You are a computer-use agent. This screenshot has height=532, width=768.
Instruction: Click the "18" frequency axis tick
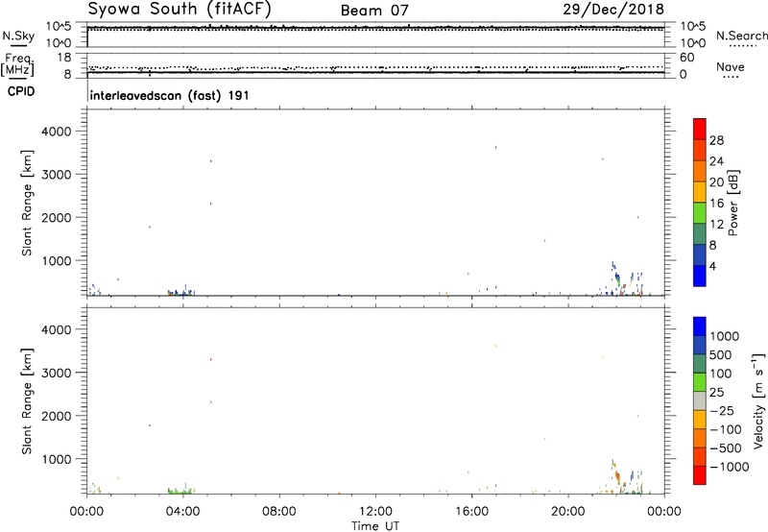pos(64,58)
